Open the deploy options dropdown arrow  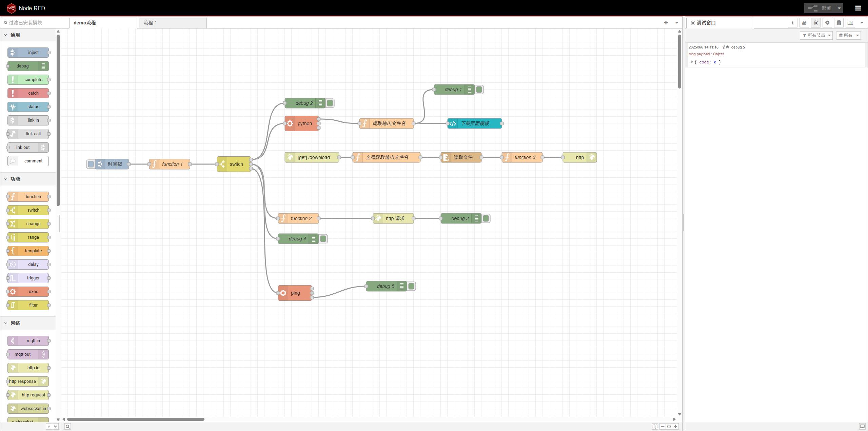tap(839, 8)
